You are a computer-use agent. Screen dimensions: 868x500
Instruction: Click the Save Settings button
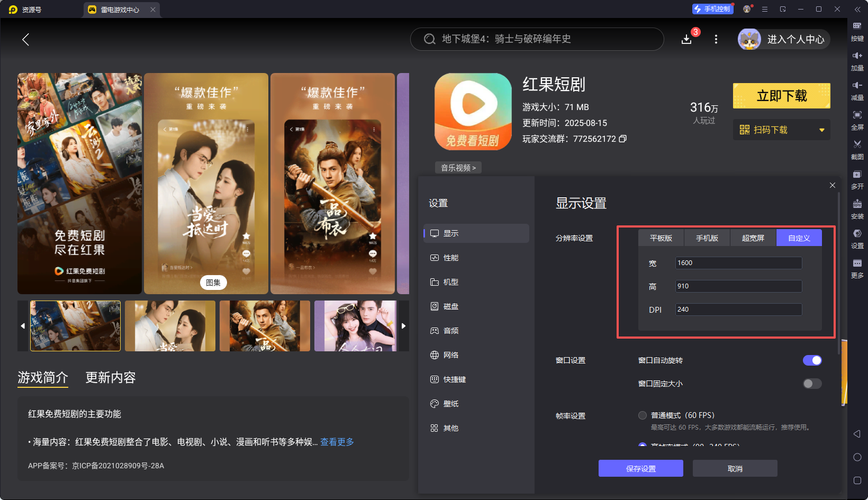[x=640, y=468]
